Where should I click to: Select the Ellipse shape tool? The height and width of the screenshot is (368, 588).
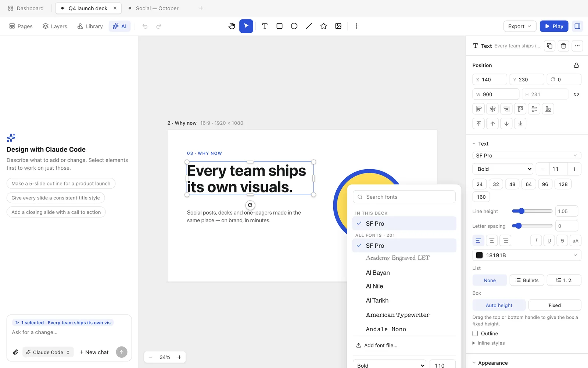[x=294, y=26]
